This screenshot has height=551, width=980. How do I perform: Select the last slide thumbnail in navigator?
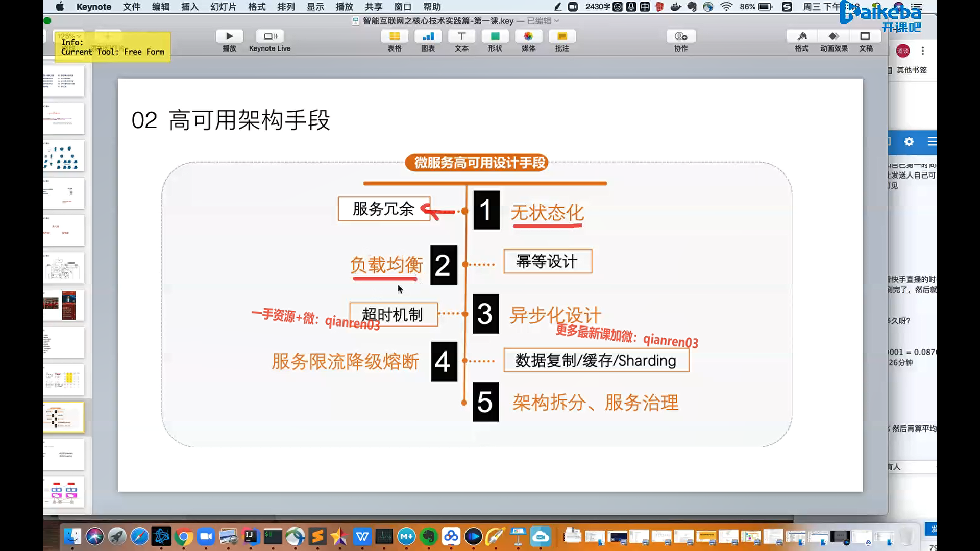63,492
